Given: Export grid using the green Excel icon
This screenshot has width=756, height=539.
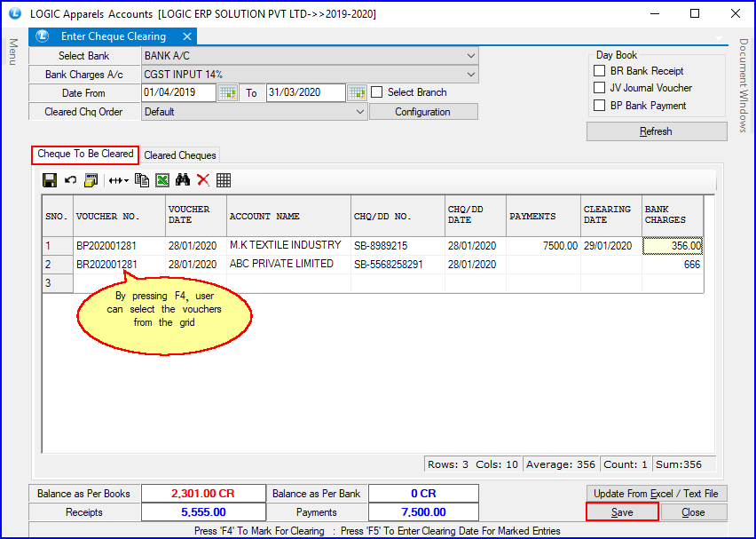Looking at the screenshot, I should coord(162,180).
